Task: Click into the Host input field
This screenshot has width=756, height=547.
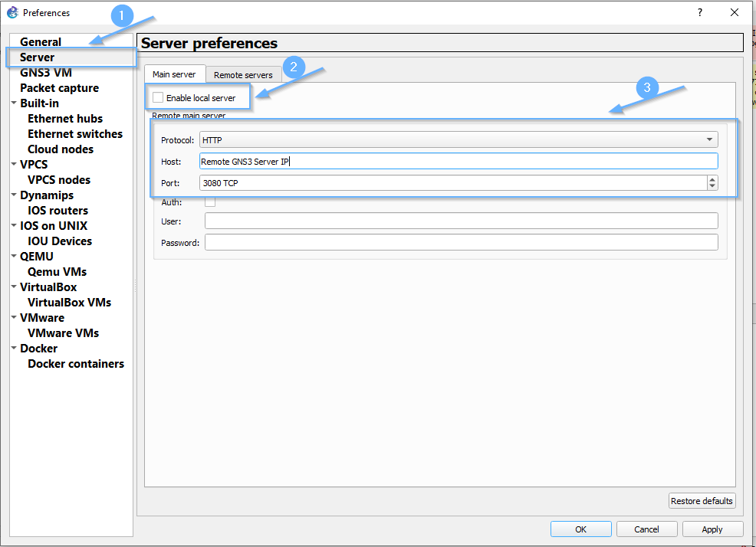Action: [458, 161]
